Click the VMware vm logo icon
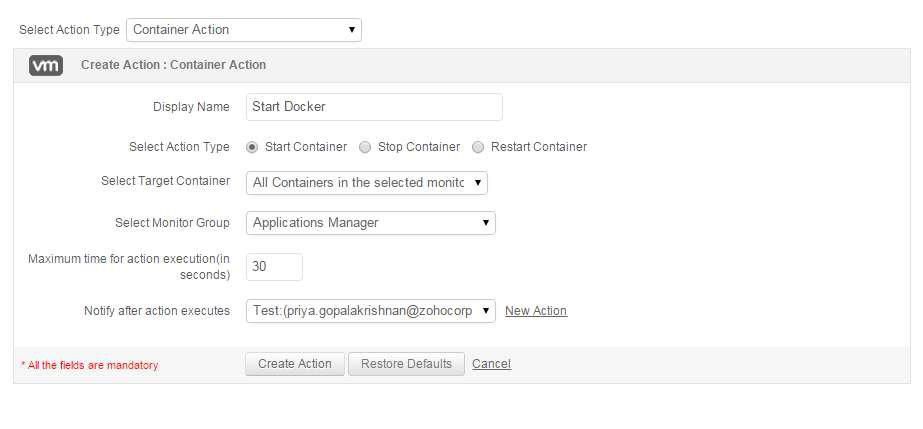The width and height of the screenshot is (923, 429). (x=46, y=65)
